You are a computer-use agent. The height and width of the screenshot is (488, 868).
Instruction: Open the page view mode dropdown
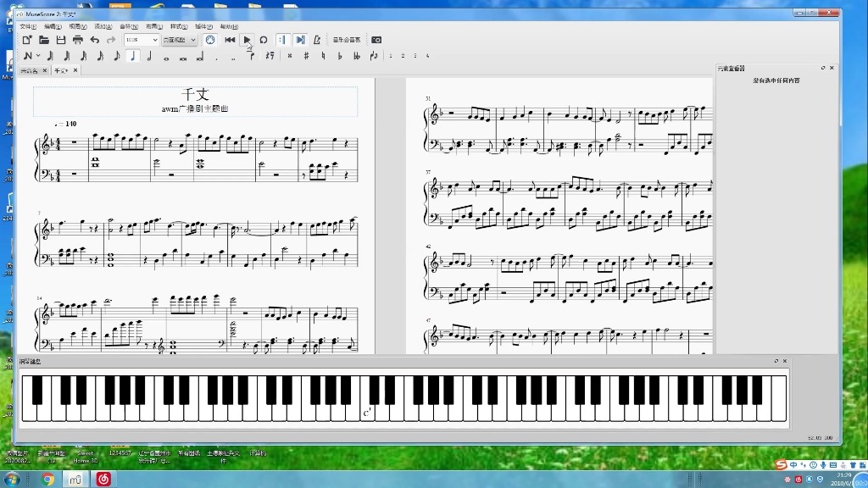pyautogui.click(x=180, y=40)
